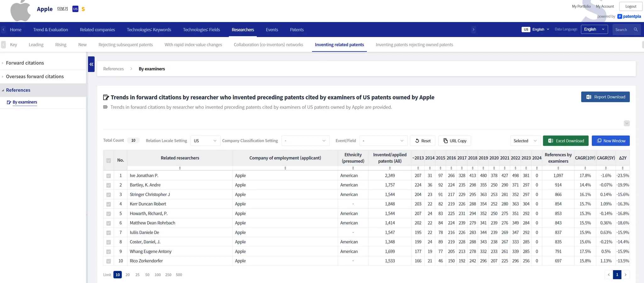Set row limit to 50
644x283 pixels.
click(147, 275)
